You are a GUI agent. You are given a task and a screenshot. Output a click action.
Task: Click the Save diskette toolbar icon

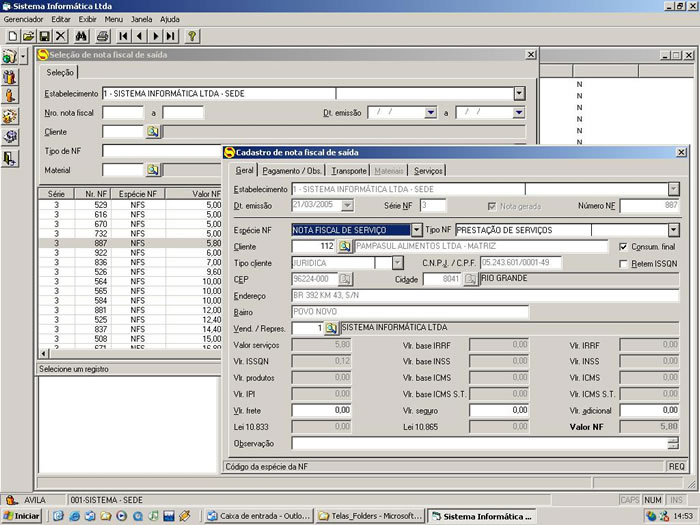point(45,36)
